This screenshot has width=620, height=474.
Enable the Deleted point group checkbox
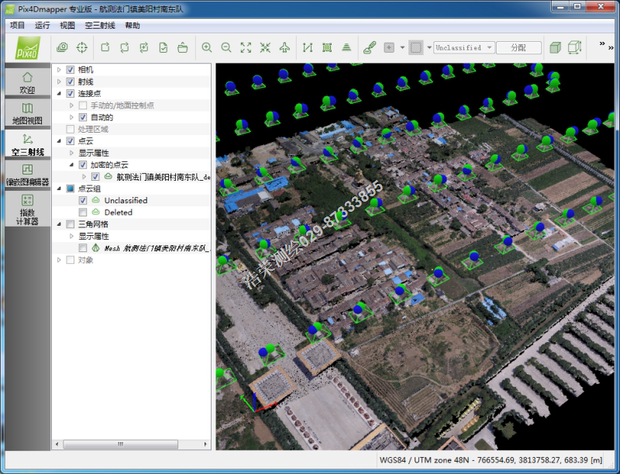84,212
